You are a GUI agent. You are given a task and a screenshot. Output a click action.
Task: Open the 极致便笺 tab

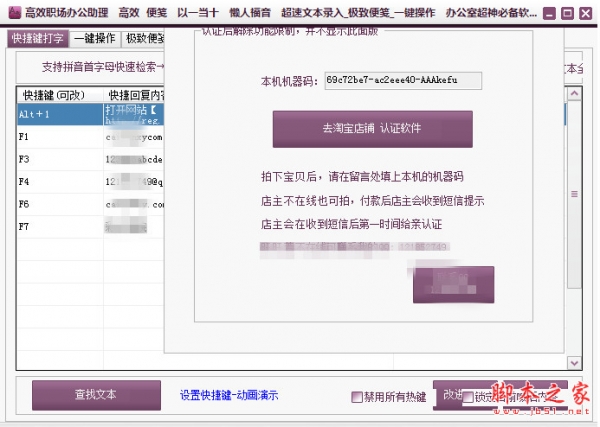click(143, 38)
